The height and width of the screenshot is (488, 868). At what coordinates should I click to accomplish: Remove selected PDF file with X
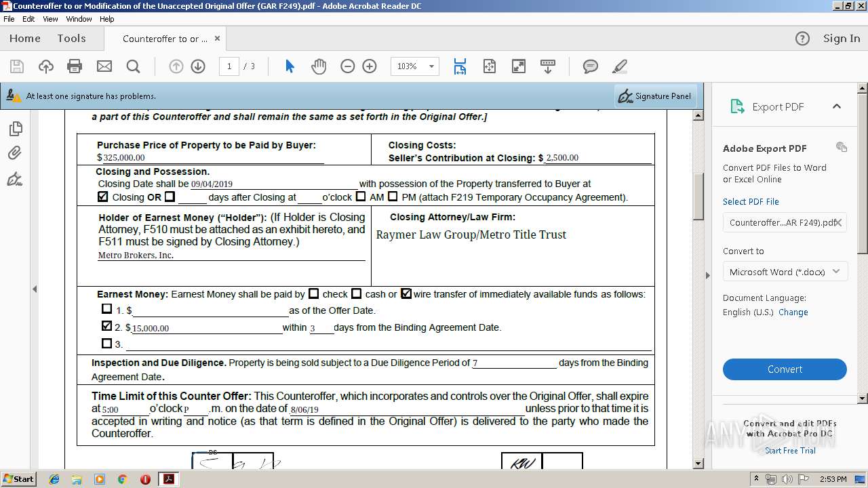pyautogui.click(x=838, y=222)
